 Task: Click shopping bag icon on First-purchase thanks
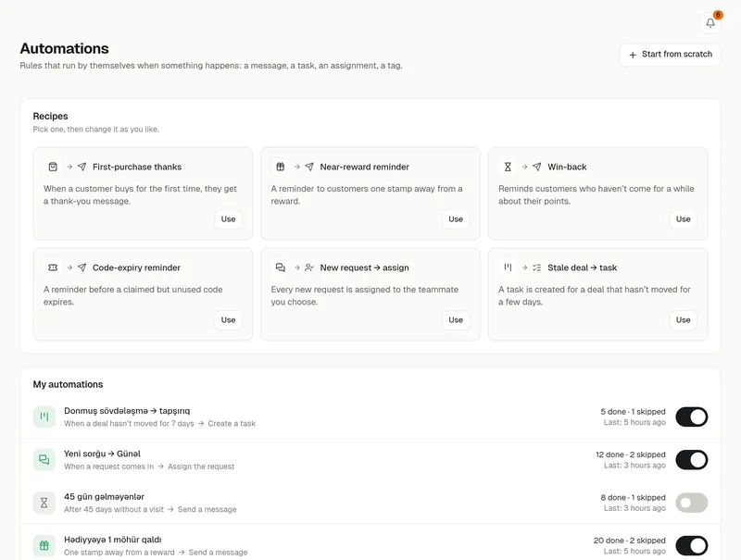pyautogui.click(x=53, y=167)
